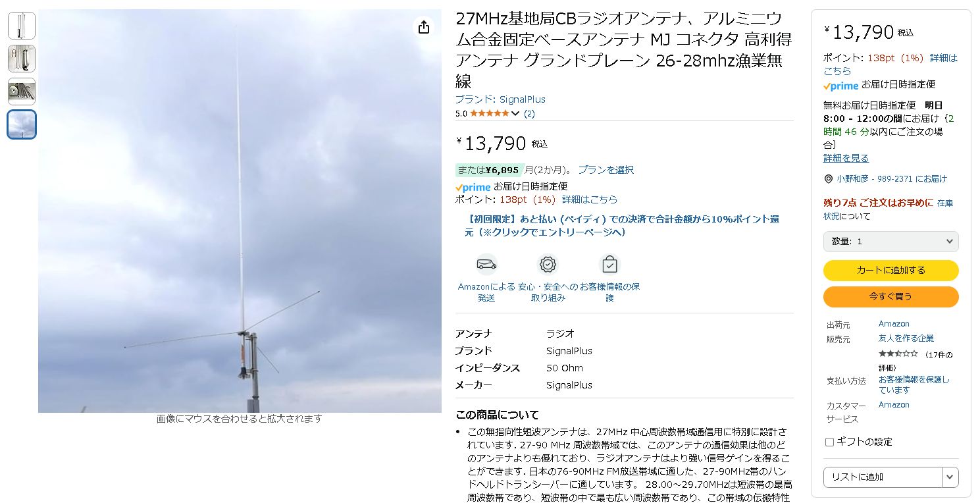
Task: Expand the リストに追加 dropdown arrow
Action: tap(950, 477)
